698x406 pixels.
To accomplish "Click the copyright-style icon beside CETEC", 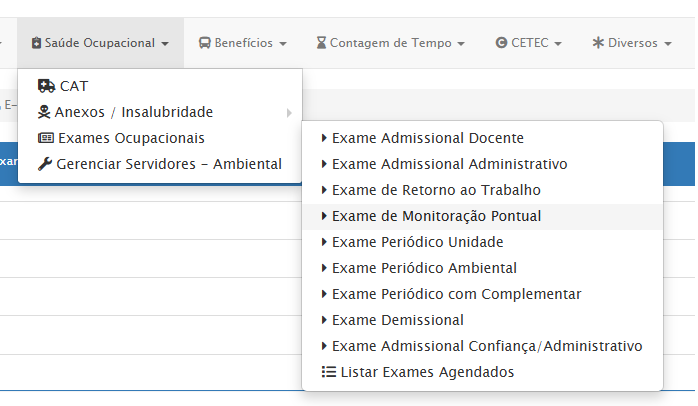I will (x=501, y=43).
